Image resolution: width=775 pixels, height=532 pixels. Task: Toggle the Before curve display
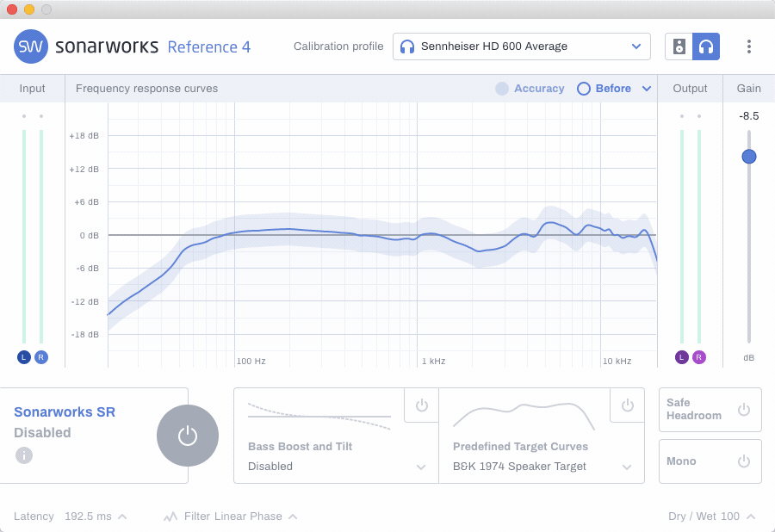coord(604,89)
